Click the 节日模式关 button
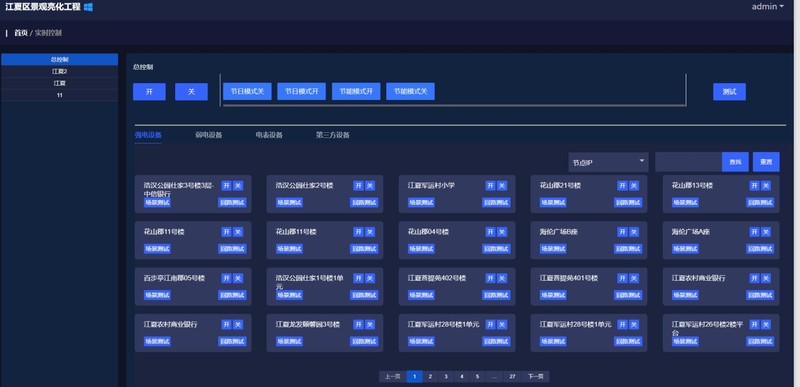800x387 pixels. 247,92
